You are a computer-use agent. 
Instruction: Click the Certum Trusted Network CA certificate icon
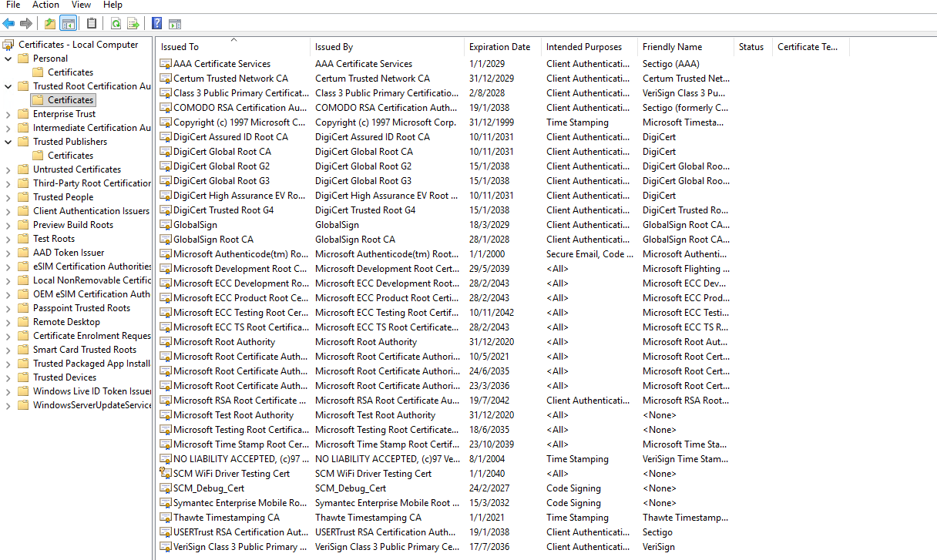point(166,79)
